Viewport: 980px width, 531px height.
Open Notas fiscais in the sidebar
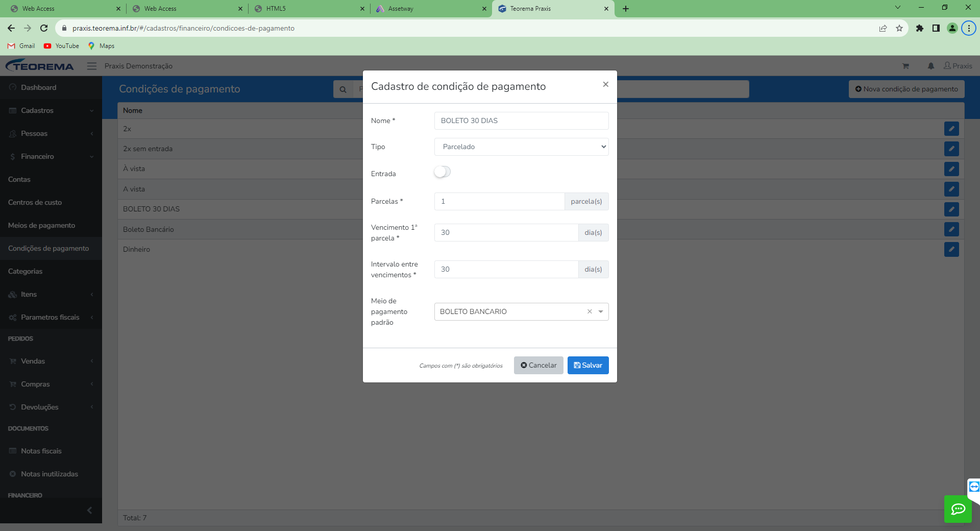tap(51, 451)
